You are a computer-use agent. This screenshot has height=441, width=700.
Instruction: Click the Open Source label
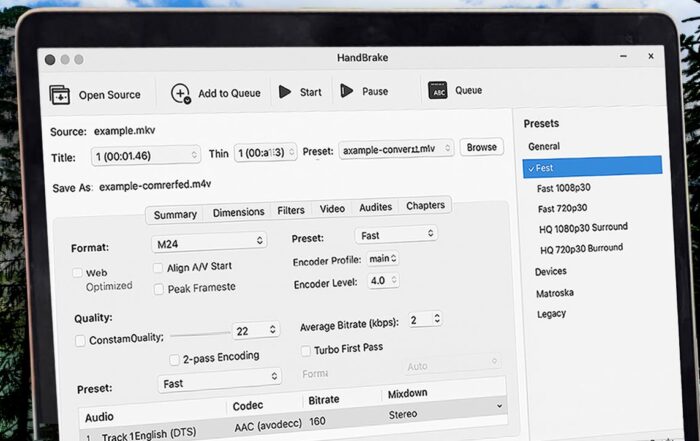click(x=109, y=95)
